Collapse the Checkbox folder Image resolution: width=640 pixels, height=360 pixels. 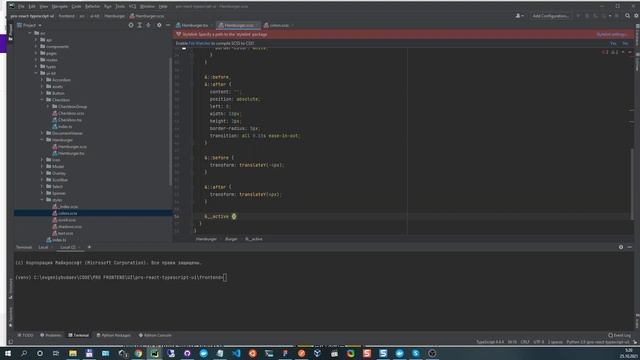42,100
